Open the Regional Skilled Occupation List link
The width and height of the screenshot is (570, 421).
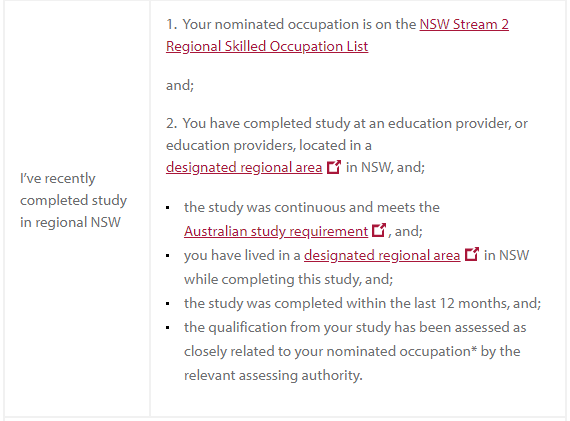267,47
